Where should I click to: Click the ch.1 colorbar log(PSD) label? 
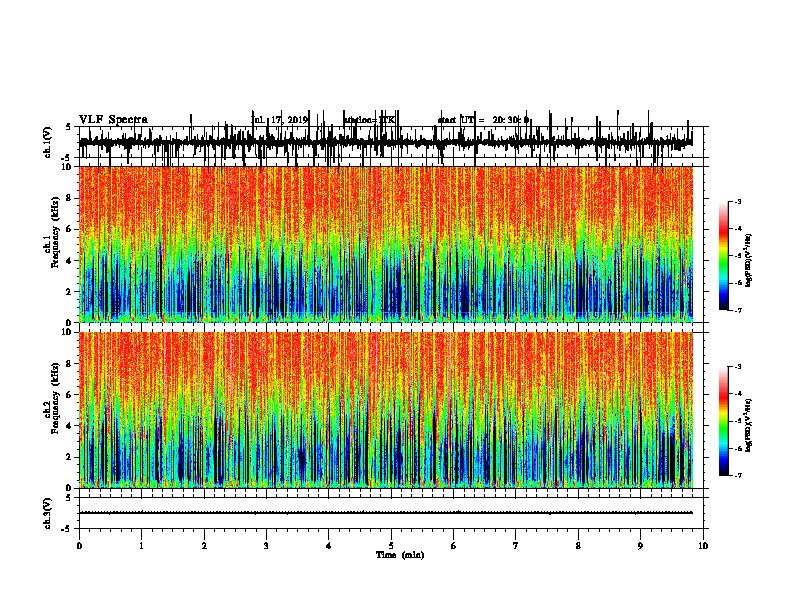(x=749, y=260)
